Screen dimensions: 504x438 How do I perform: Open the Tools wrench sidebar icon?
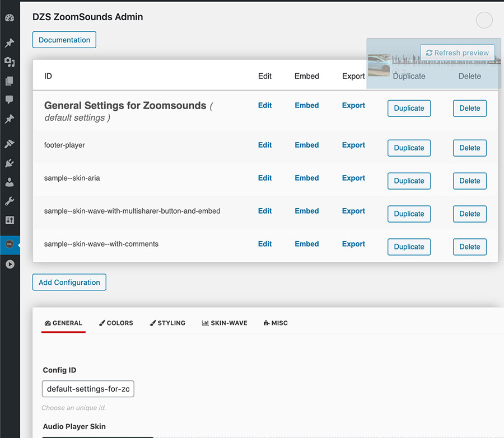[x=10, y=201]
